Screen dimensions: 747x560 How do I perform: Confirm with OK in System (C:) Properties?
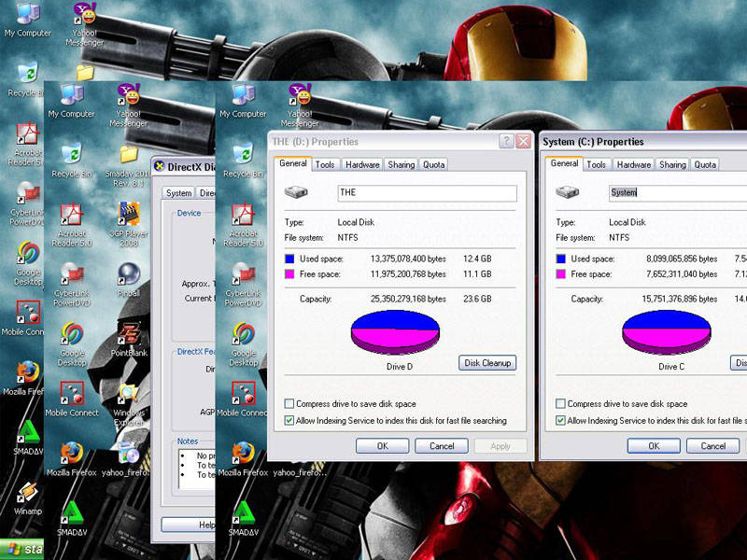(654, 446)
